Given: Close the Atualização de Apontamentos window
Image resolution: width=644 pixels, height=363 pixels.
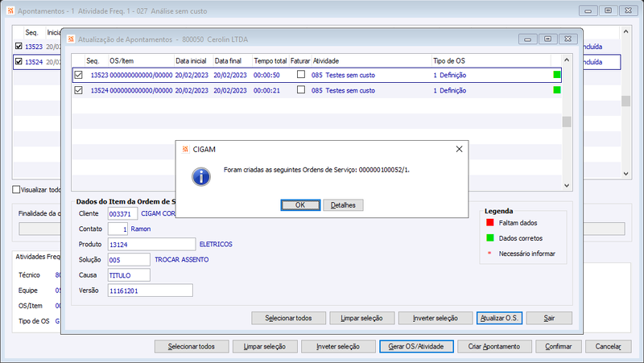Looking at the screenshot, I should click(568, 39).
